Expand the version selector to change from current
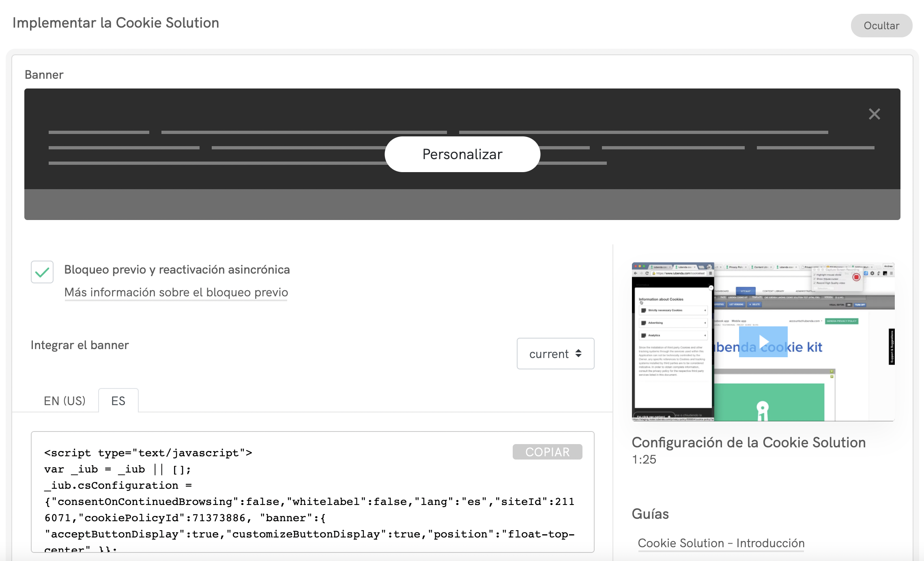 (555, 354)
